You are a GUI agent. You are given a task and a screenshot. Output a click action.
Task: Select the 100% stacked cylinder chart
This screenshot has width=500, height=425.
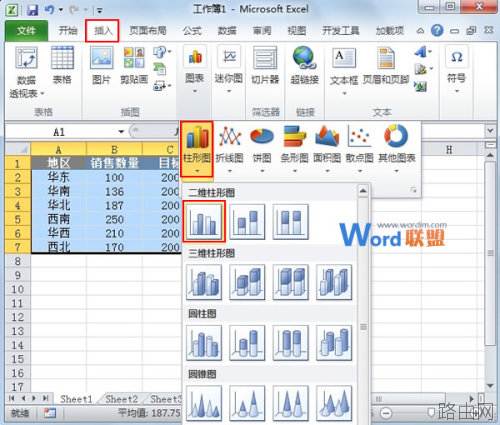[290, 343]
